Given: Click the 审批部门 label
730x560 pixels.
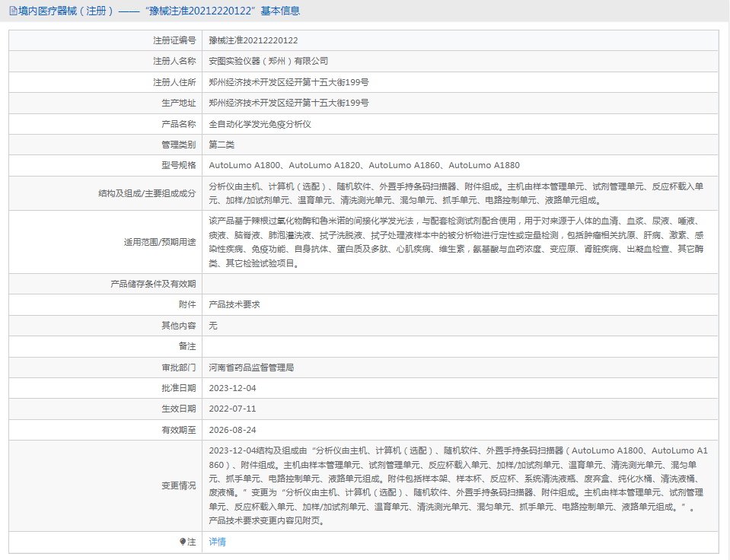Looking at the screenshot, I should (x=179, y=367).
